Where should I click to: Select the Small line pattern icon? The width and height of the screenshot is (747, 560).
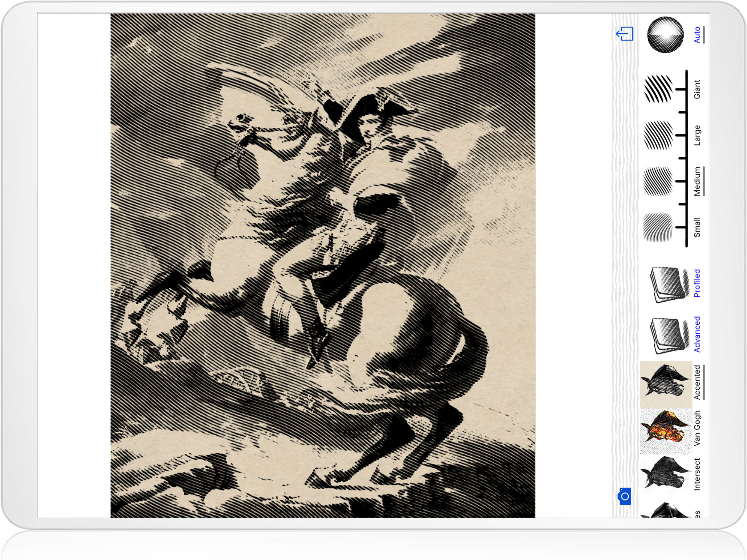658,227
